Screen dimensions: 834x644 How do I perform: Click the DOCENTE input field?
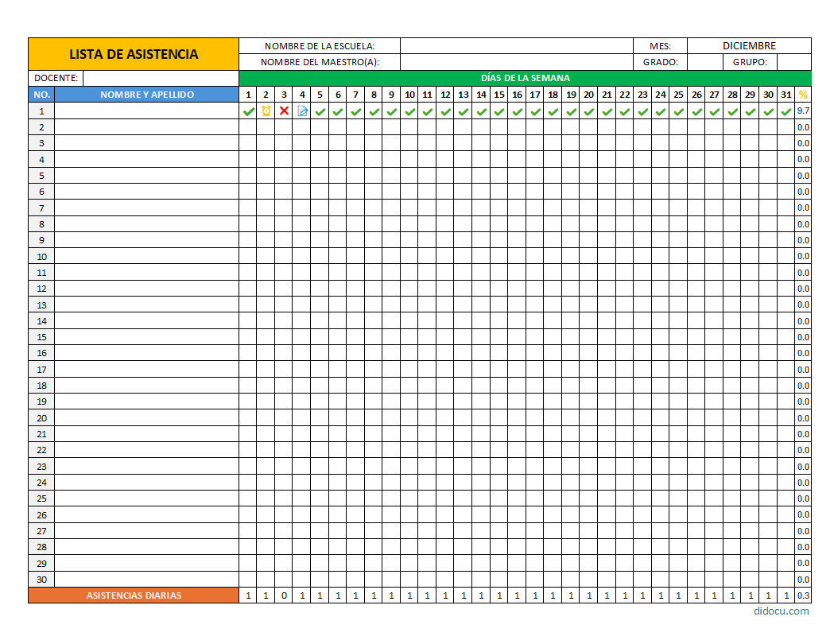(x=159, y=79)
